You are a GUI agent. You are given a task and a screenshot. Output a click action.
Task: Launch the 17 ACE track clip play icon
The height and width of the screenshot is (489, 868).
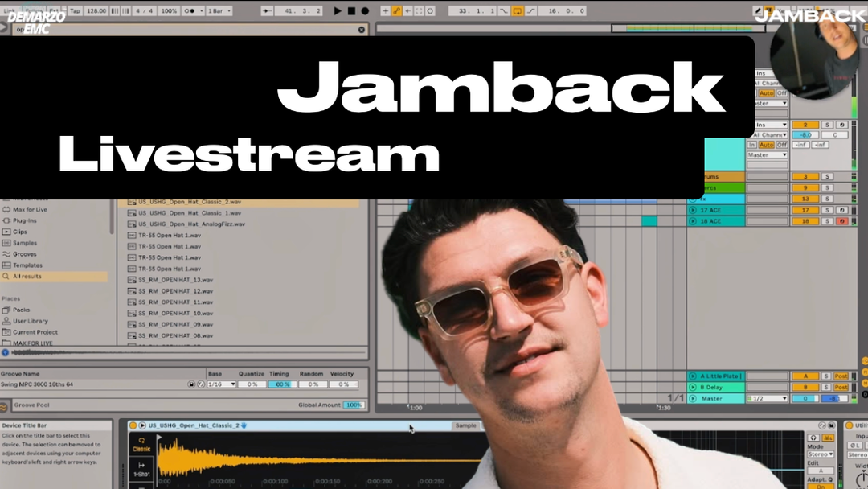coord(693,210)
